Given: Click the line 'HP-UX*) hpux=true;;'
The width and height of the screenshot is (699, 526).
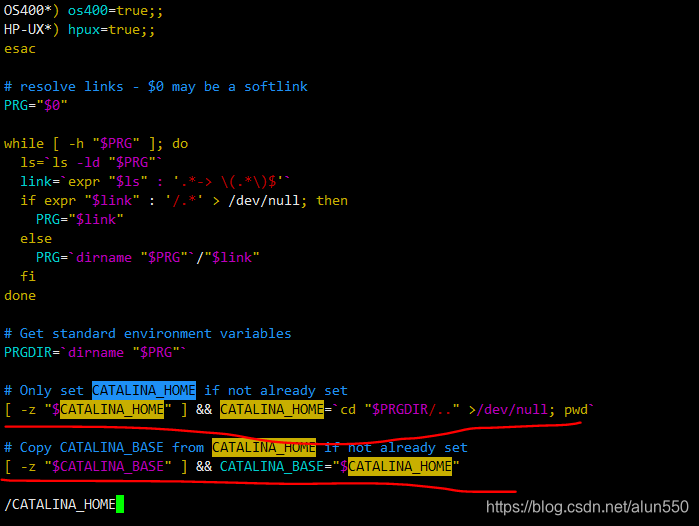Looking at the screenshot, I should pyautogui.click(x=79, y=29).
